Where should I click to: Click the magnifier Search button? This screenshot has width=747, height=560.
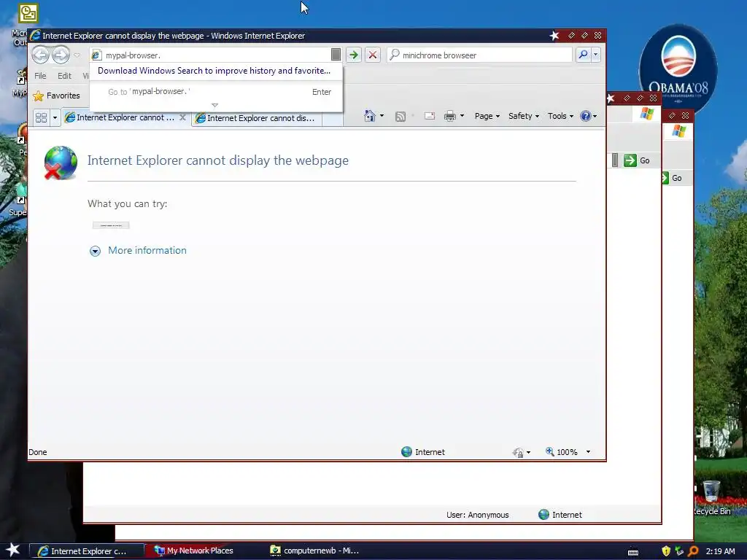click(583, 55)
